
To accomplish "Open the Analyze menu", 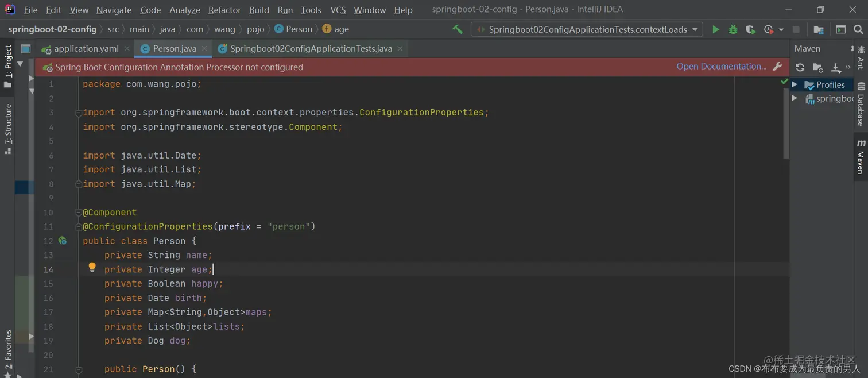I will coord(185,10).
